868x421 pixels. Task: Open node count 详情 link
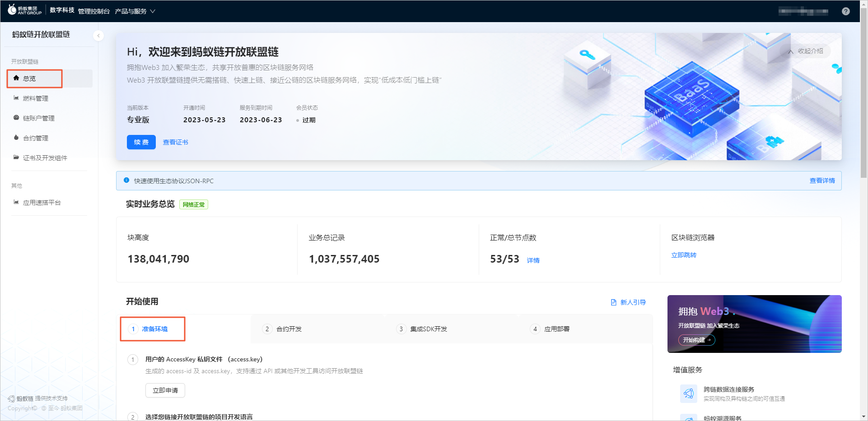[533, 260]
